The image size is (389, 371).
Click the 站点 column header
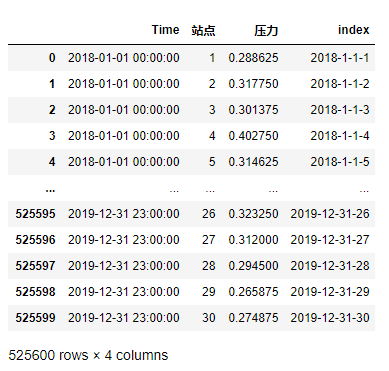tap(203, 30)
